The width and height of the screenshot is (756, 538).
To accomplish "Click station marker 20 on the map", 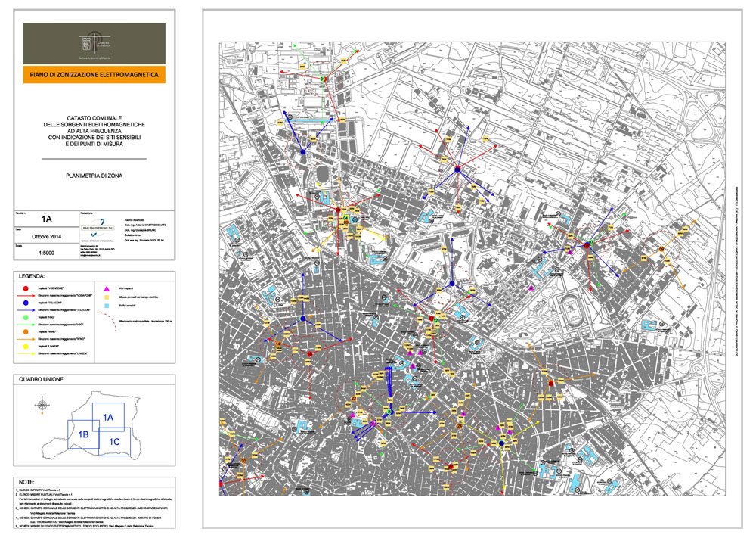I will (x=243, y=461).
